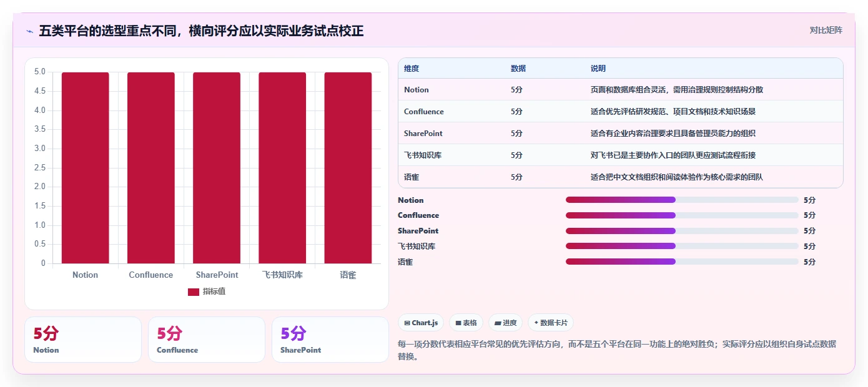Click the Confluence label beside its progress bar

(x=418, y=215)
